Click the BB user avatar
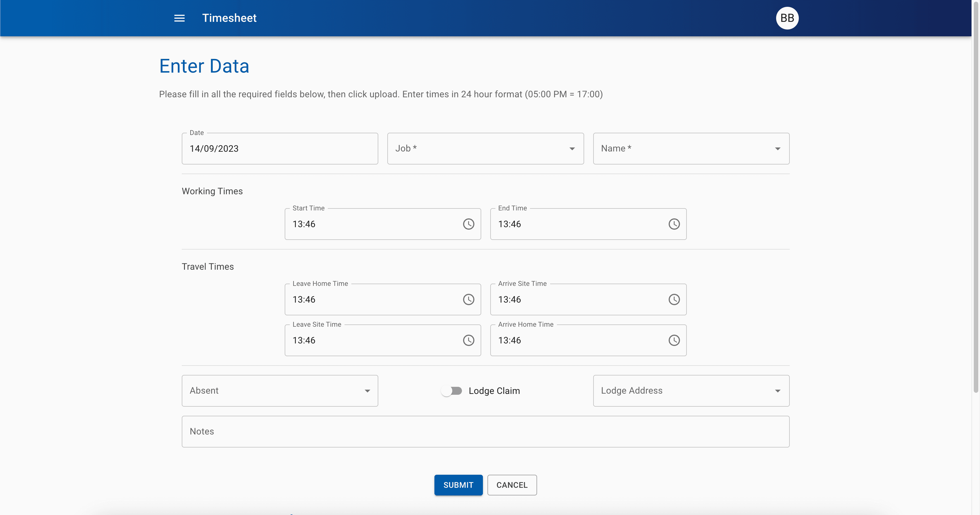This screenshot has width=980, height=515. pos(787,18)
